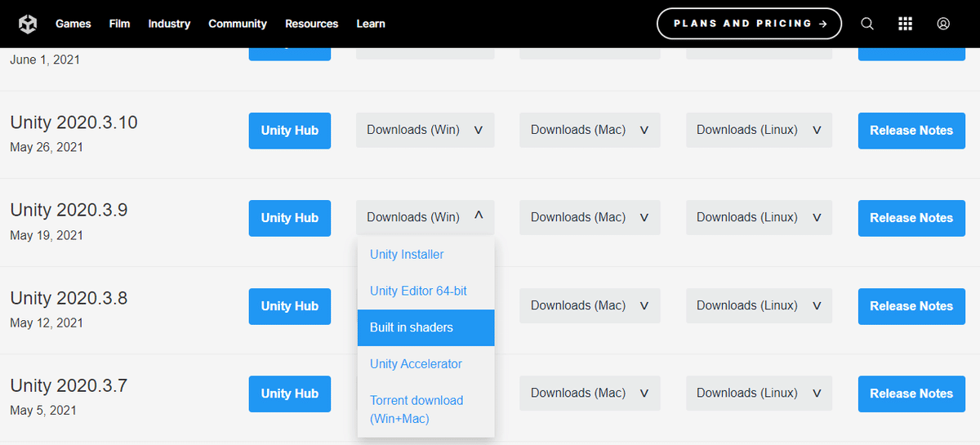Open the Film menu
Viewport: 980px width, 445px height.
click(119, 24)
